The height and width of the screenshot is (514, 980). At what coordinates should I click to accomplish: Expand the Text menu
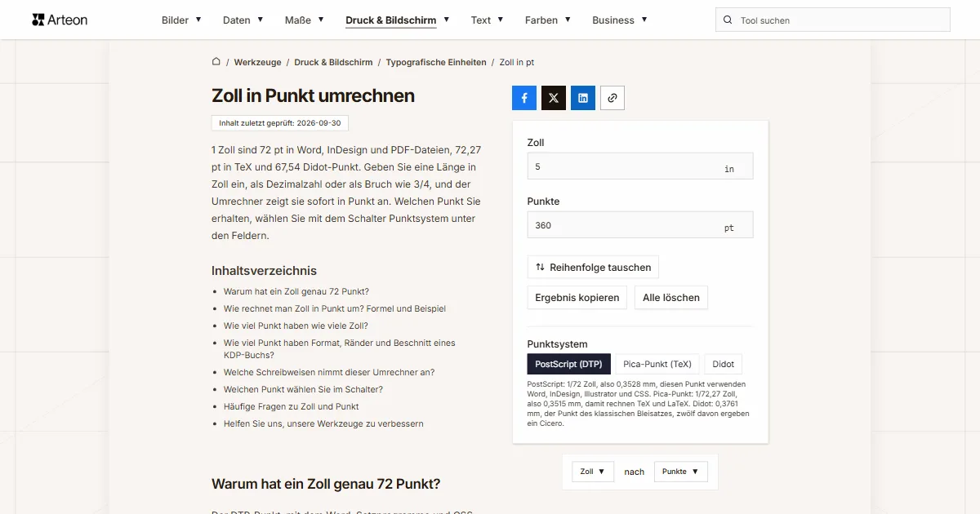click(x=487, y=20)
